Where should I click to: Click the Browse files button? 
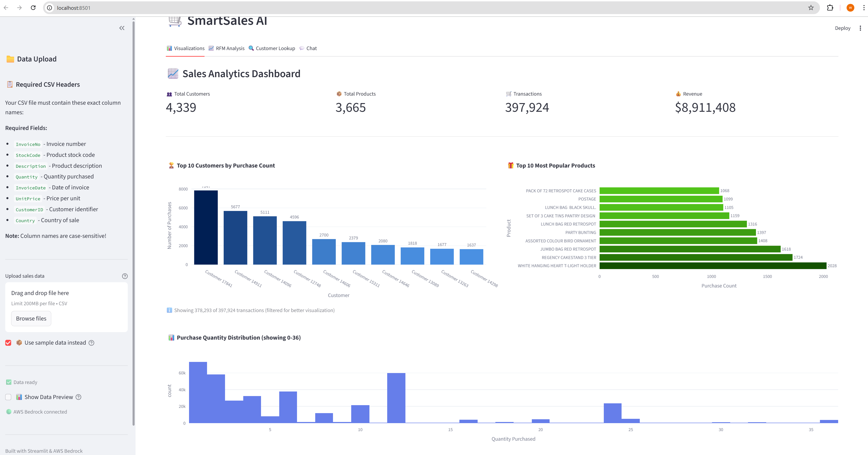[x=31, y=319]
